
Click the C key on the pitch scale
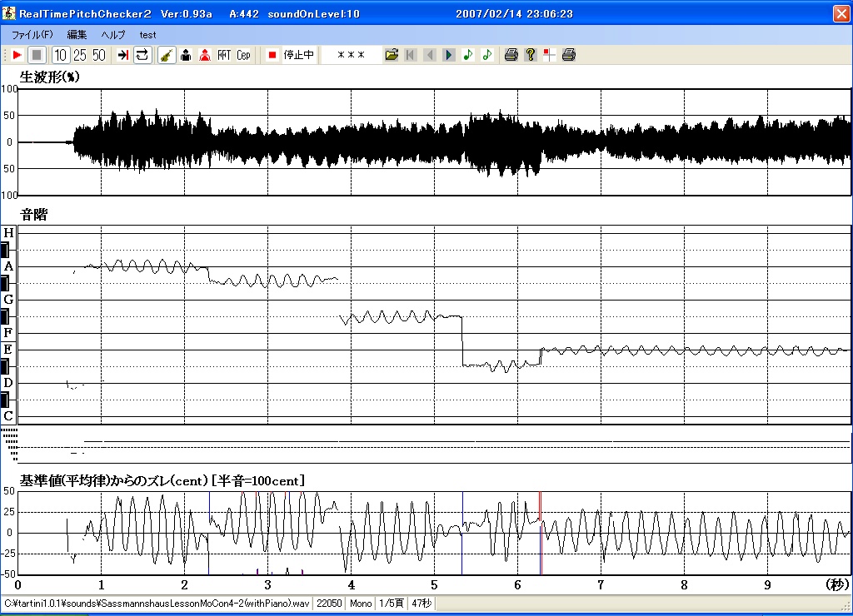point(8,416)
